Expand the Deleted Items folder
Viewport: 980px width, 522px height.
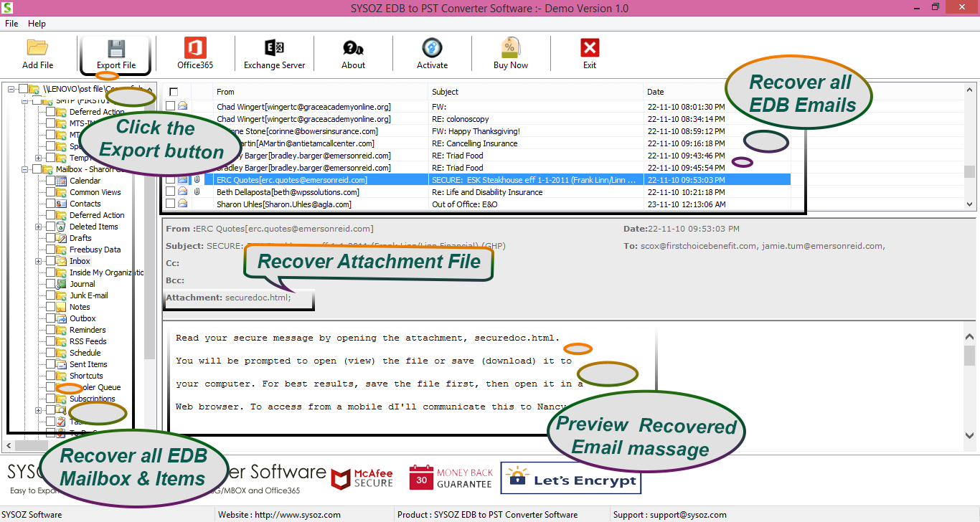pyautogui.click(x=38, y=227)
